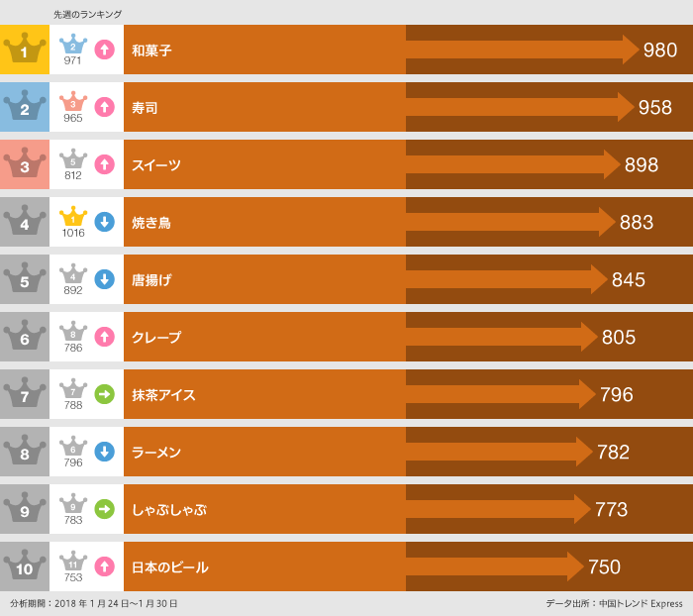Click pink up arrow beside 和菓子
693x616 pixels.
pyautogui.click(x=105, y=50)
